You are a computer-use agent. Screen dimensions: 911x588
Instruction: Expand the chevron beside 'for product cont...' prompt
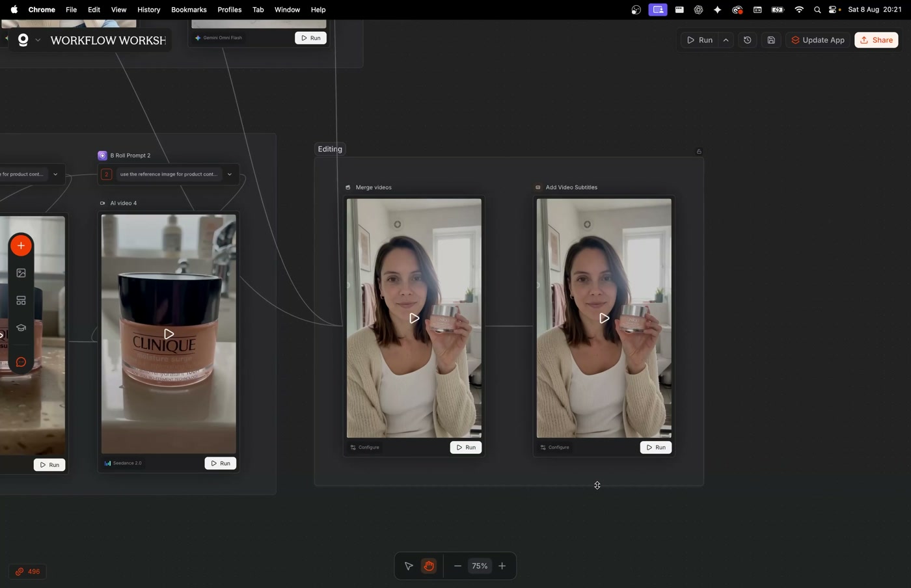55,174
